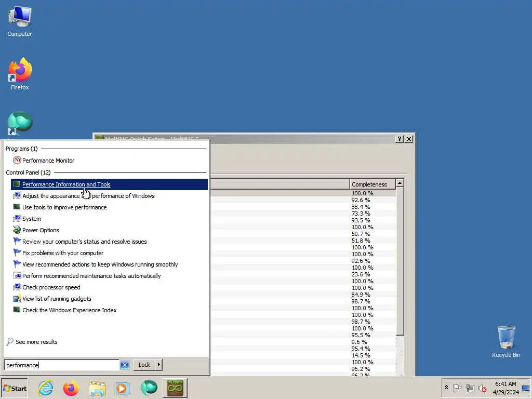
Task: Select the row with 93.5 % completeness
Action: [x=303, y=220]
